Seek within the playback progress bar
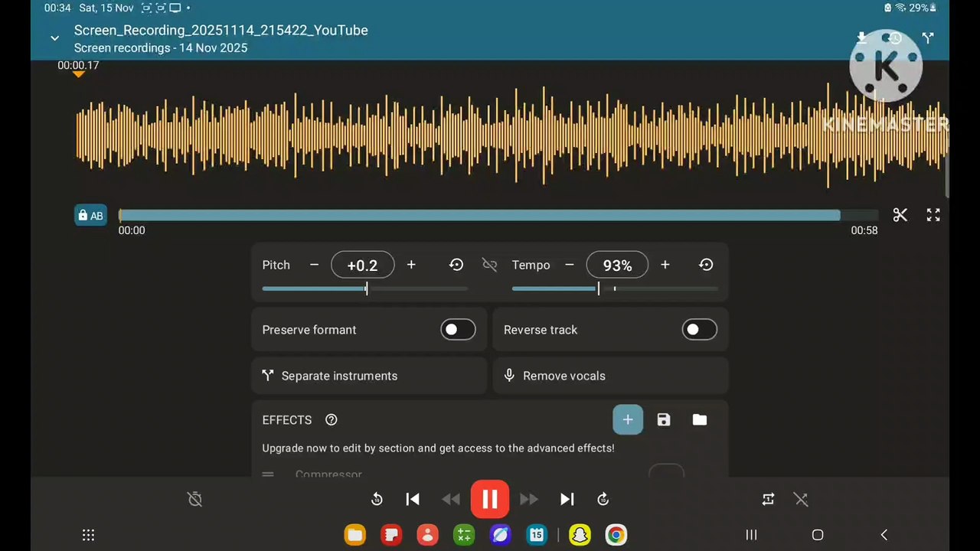 click(498, 216)
